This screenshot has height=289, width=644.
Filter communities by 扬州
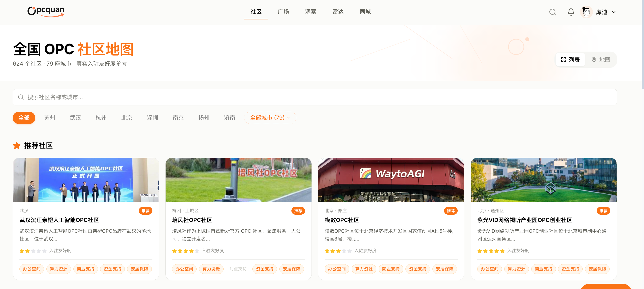tap(204, 118)
